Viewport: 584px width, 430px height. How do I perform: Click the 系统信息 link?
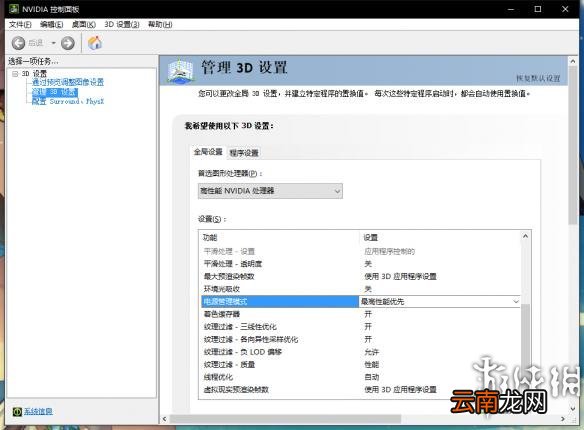[x=38, y=411]
